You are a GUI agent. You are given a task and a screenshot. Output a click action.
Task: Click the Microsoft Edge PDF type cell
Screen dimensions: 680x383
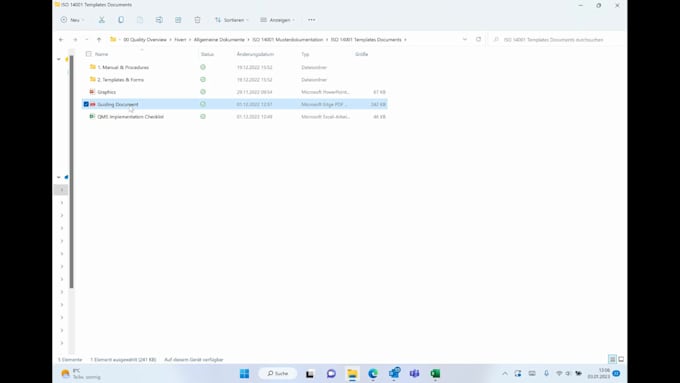(x=324, y=105)
